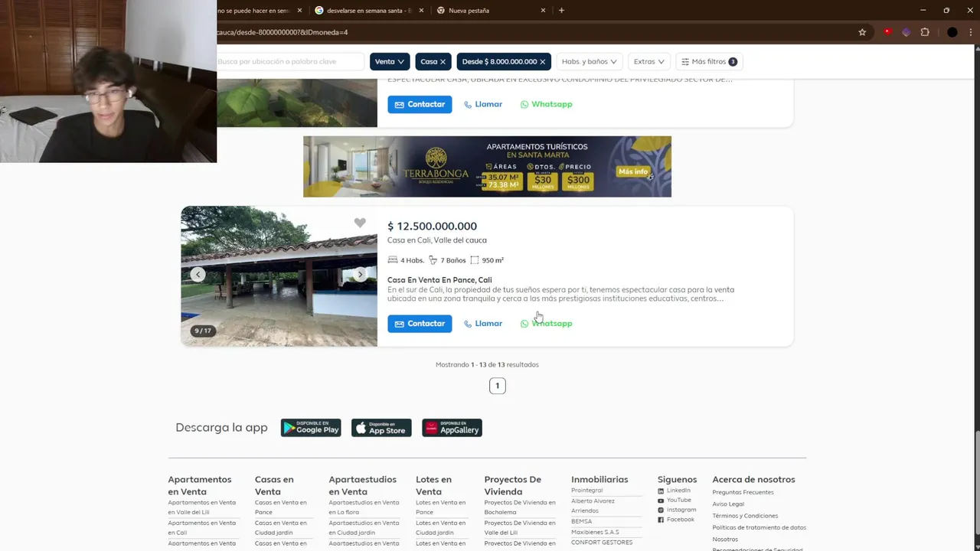Open the Chrome three-dot menu
The image size is (980, 551).
pyautogui.click(x=972, y=32)
